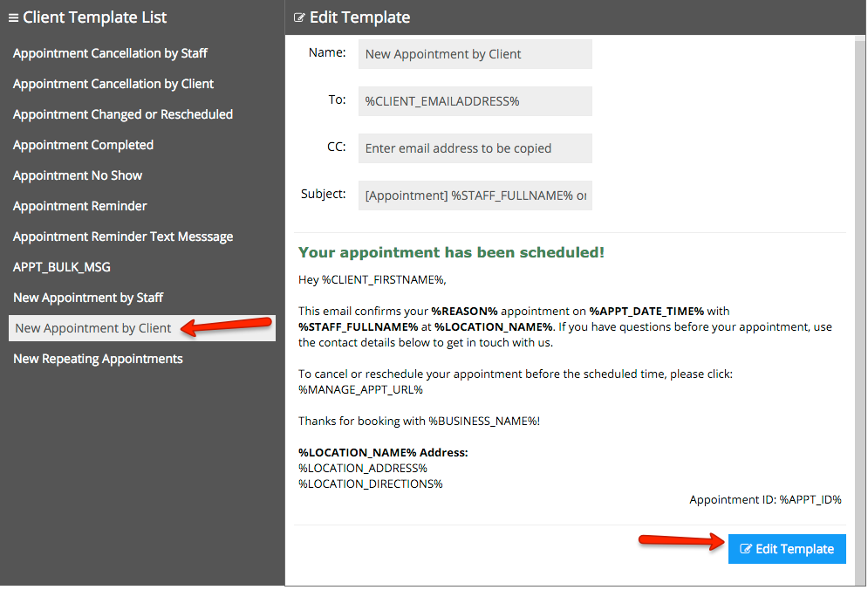Open New Appointment by Staff template
868x590 pixels.
(88, 298)
